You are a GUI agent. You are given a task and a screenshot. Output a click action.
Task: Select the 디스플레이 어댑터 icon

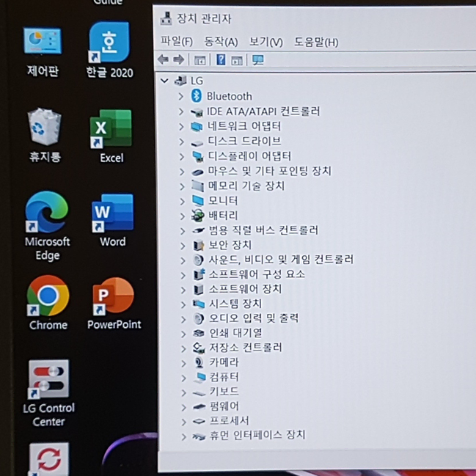[197, 156]
